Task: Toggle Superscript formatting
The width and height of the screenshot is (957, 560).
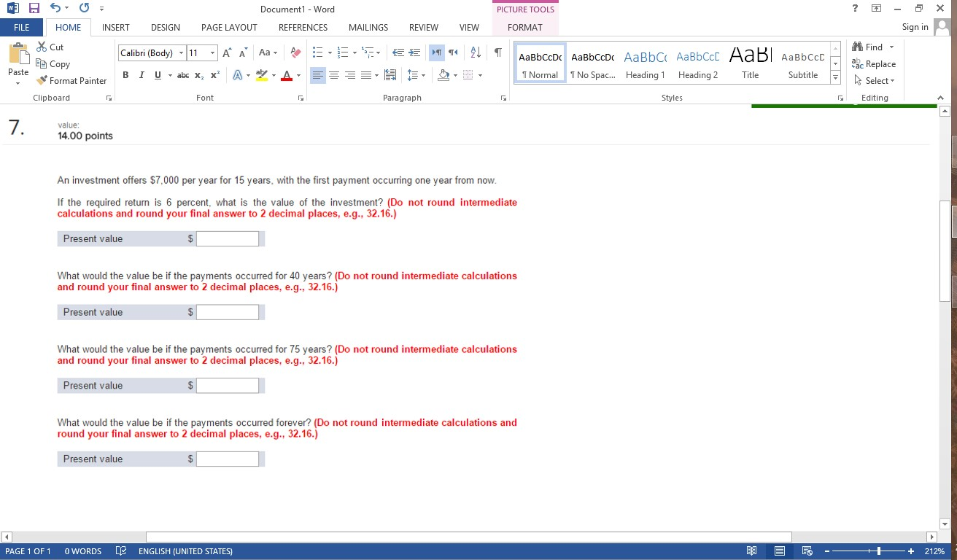Action: point(215,75)
